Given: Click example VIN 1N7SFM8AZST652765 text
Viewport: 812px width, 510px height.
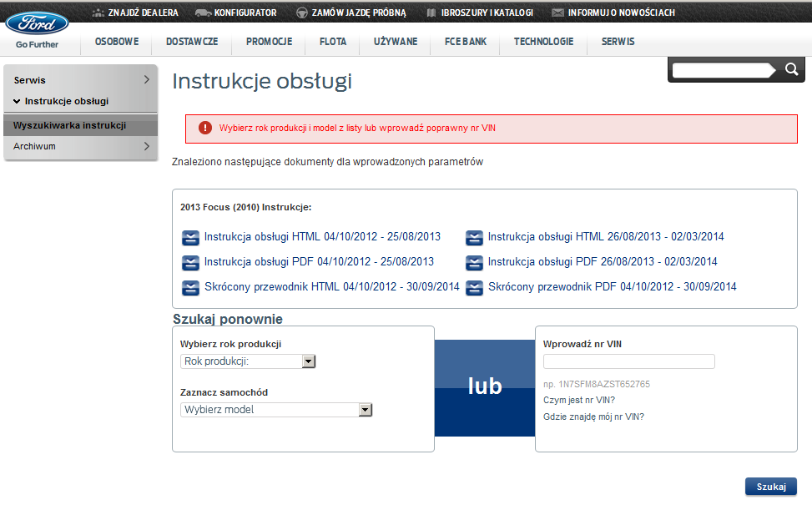Looking at the screenshot, I should (x=604, y=384).
